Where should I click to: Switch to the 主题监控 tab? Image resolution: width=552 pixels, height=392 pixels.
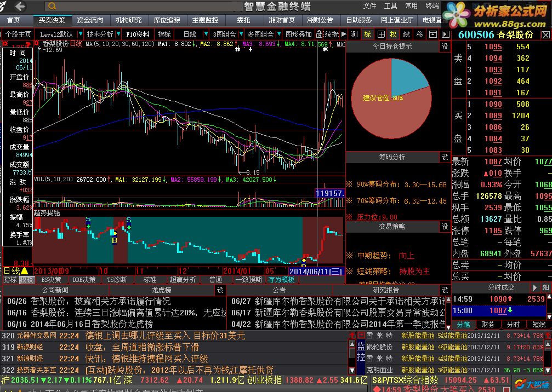(205, 20)
